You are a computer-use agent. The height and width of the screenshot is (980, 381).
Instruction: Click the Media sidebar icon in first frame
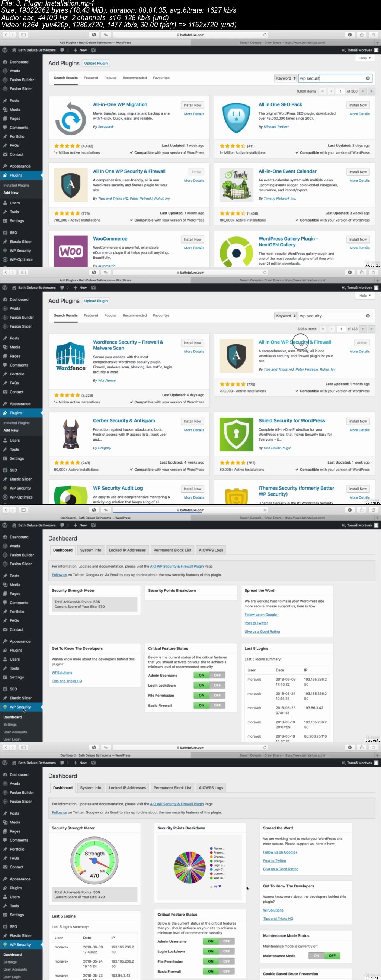click(x=5, y=110)
